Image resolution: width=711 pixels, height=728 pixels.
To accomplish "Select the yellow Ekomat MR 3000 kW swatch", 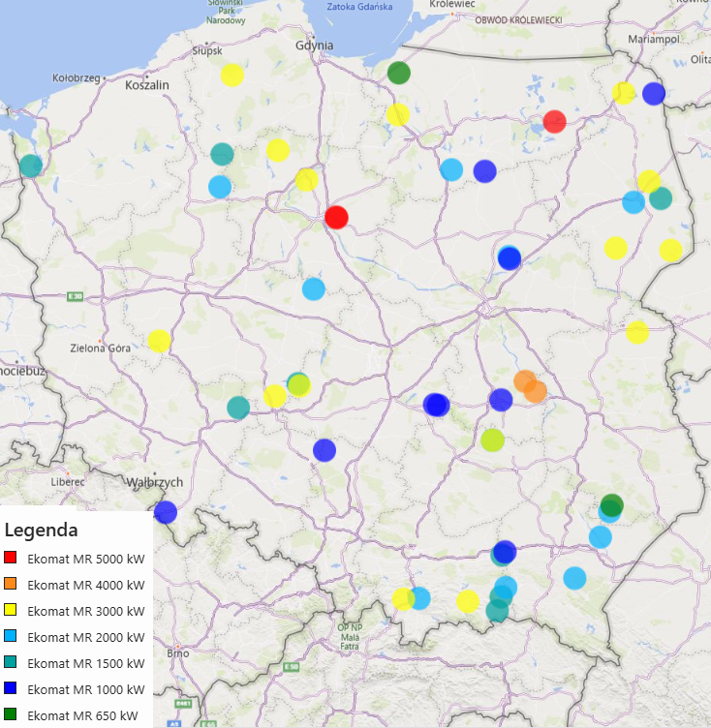I will pyautogui.click(x=11, y=611).
